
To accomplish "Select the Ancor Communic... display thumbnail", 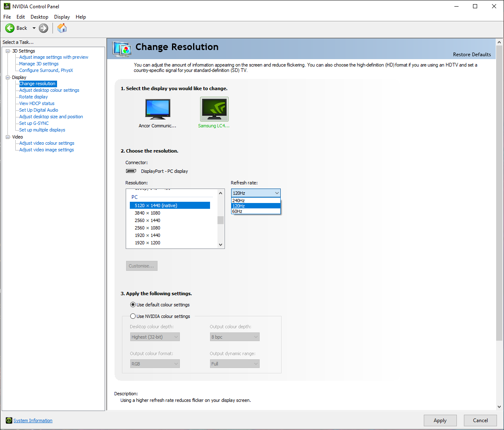I will [x=158, y=110].
